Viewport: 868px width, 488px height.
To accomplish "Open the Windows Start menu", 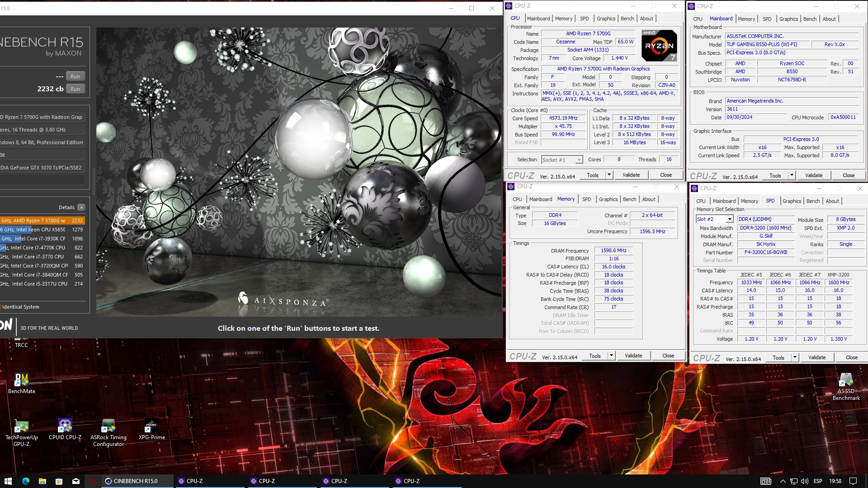I will (x=8, y=481).
